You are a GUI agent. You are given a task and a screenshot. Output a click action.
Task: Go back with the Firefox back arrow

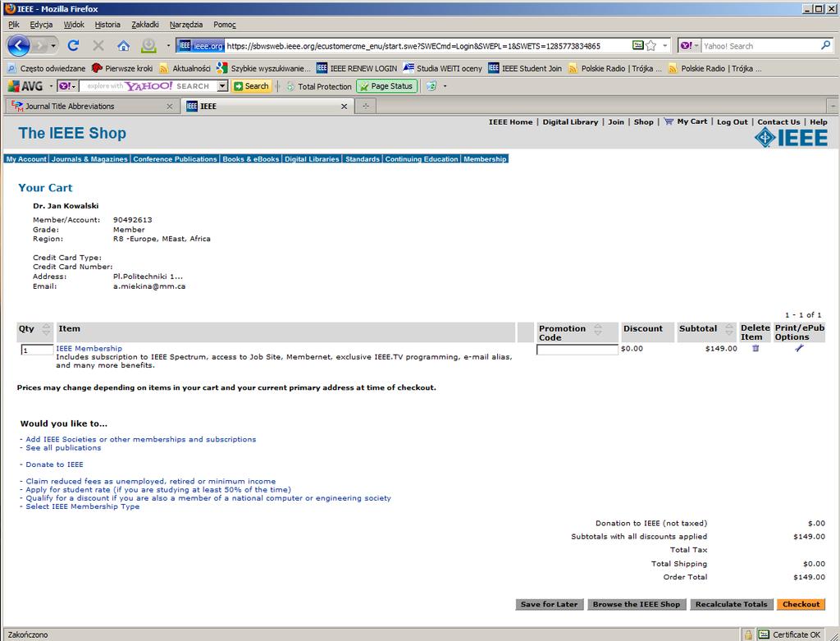(x=19, y=46)
